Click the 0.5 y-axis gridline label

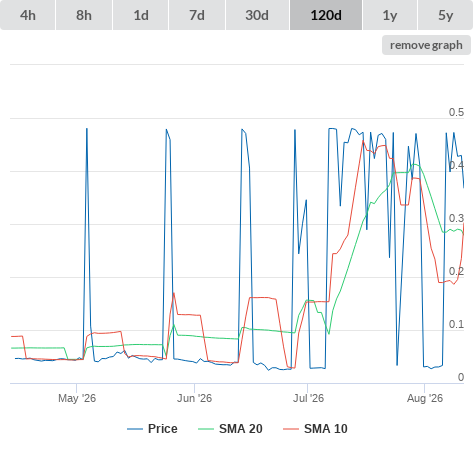click(x=456, y=112)
